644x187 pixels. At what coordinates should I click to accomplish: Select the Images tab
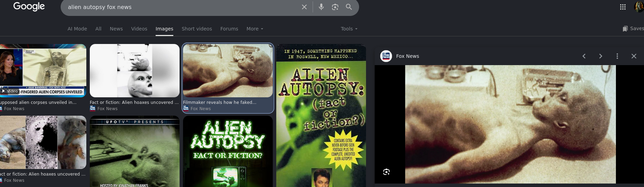[164, 29]
